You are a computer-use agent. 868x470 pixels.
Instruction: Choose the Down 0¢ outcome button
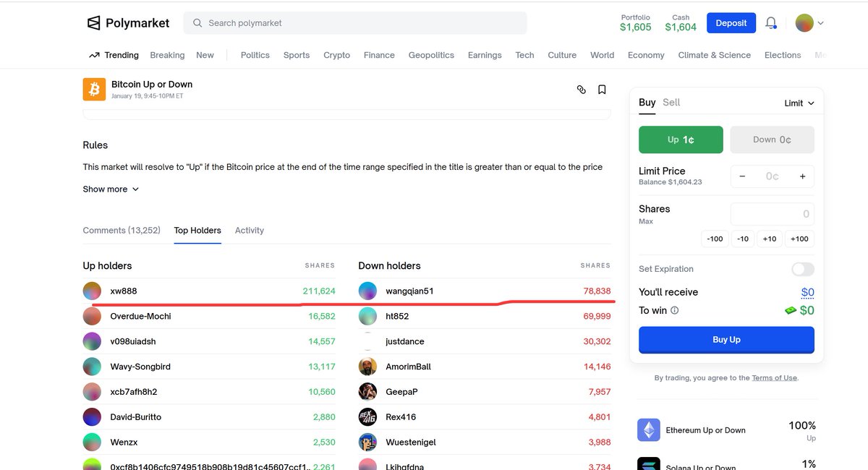pyautogui.click(x=773, y=140)
